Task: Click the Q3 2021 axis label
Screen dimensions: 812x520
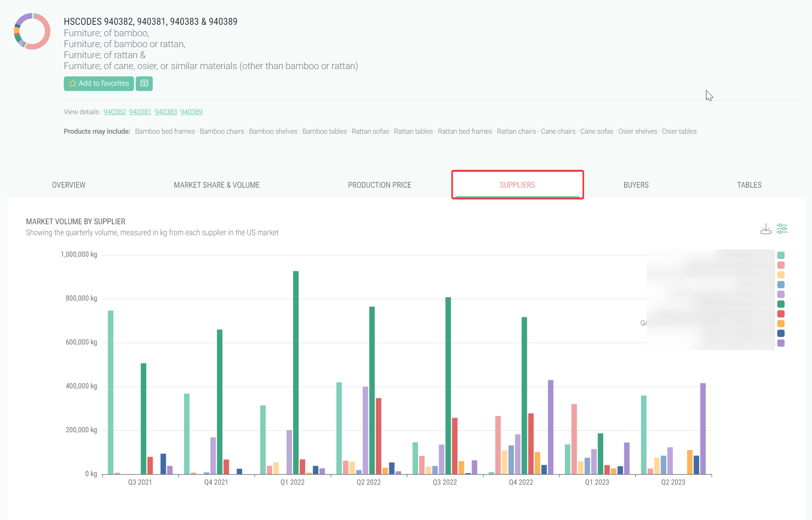Action: tap(140, 482)
